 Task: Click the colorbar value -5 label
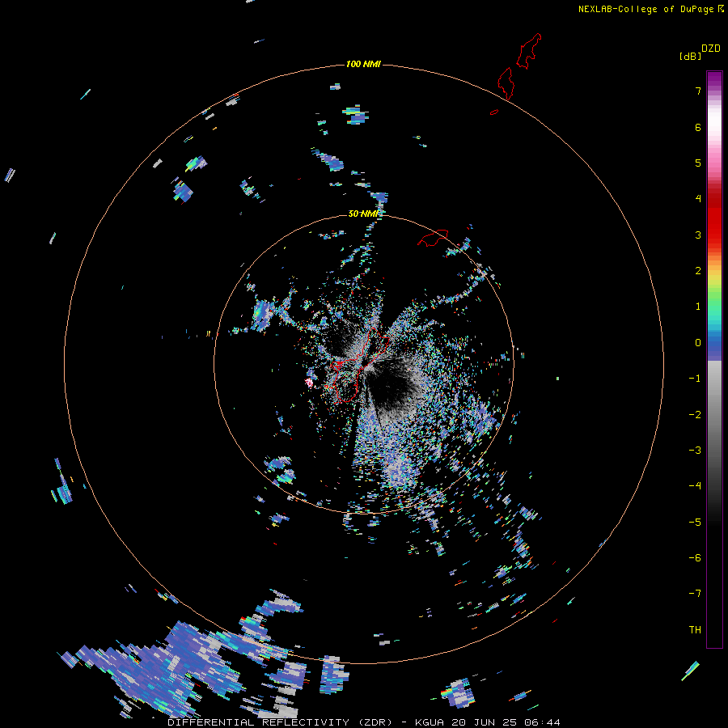pos(695,523)
